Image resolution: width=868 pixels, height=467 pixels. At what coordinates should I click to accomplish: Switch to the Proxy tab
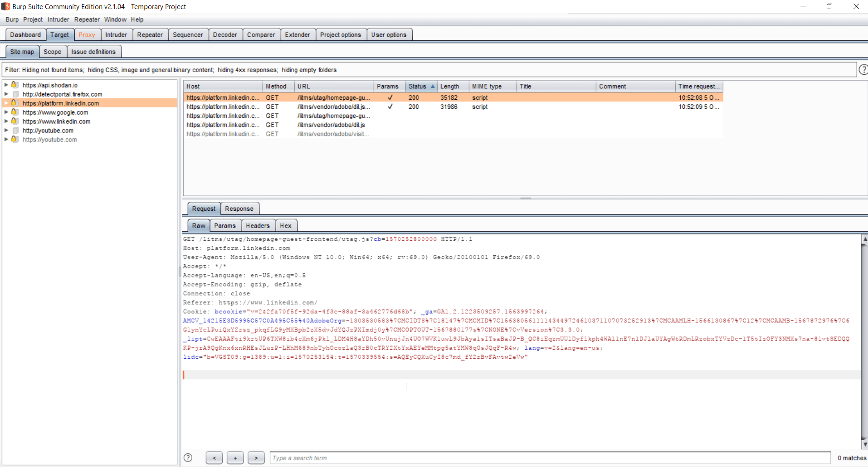point(87,34)
